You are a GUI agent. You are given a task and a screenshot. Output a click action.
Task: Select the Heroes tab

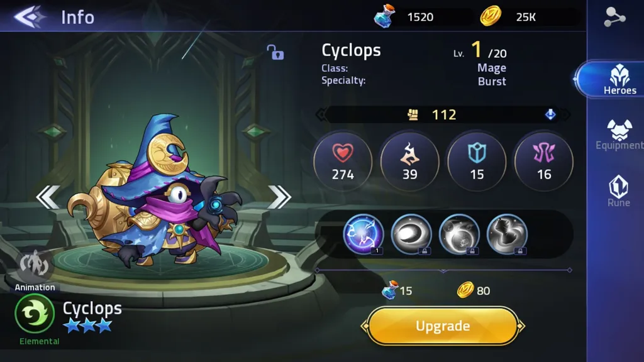click(619, 79)
